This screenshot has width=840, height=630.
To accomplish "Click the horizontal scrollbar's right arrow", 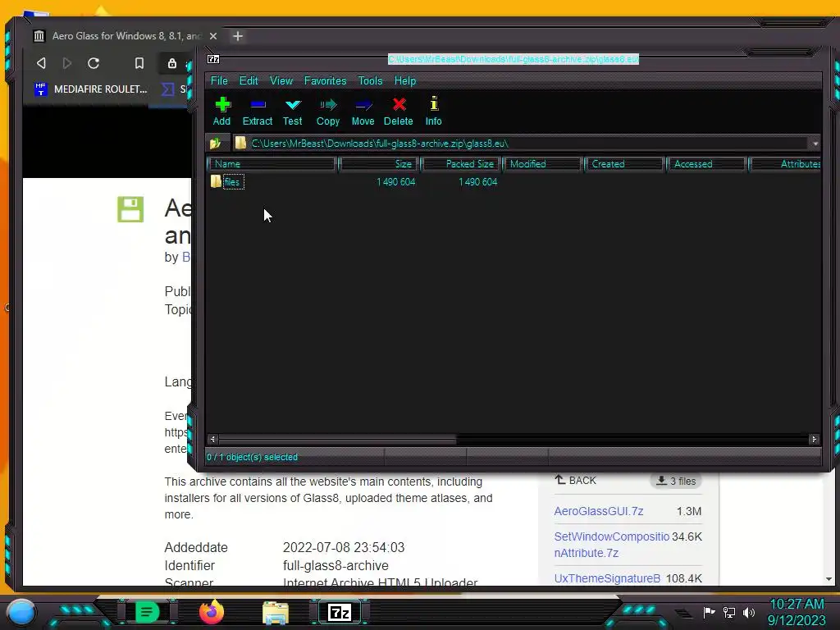I will (815, 440).
